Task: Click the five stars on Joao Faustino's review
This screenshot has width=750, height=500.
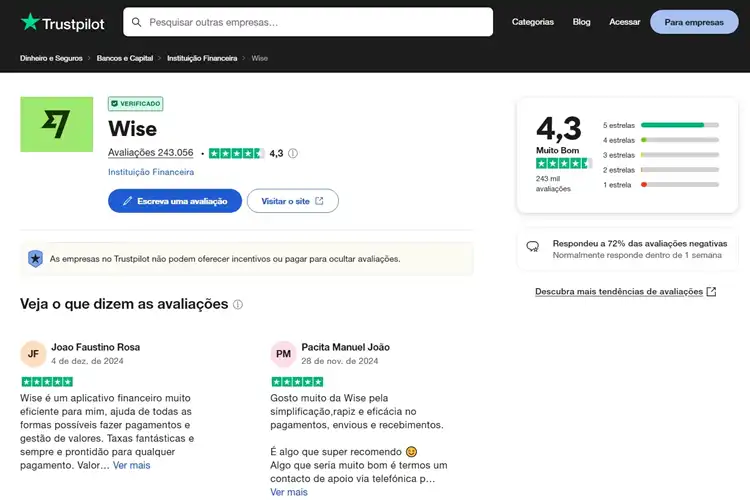Action: [47, 381]
